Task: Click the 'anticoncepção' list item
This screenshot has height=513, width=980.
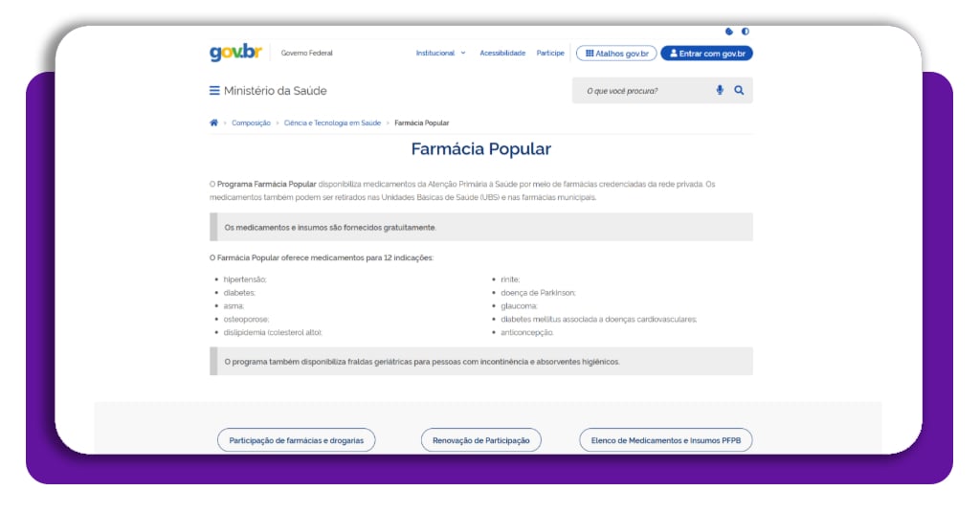Action: pos(527,332)
